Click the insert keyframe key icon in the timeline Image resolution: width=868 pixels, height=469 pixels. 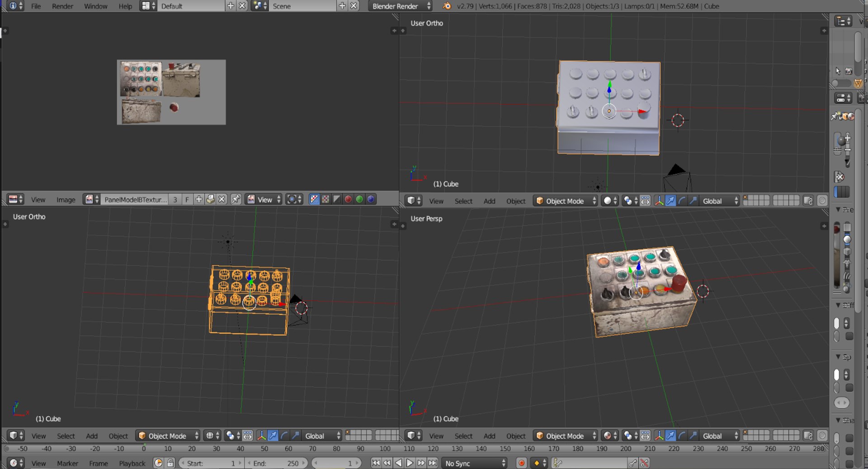click(x=633, y=463)
